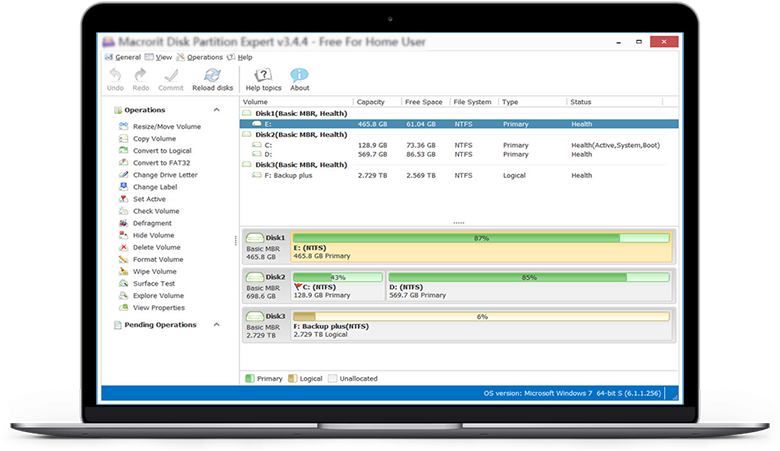
Task: Select the D: volume row
Action: (459, 155)
